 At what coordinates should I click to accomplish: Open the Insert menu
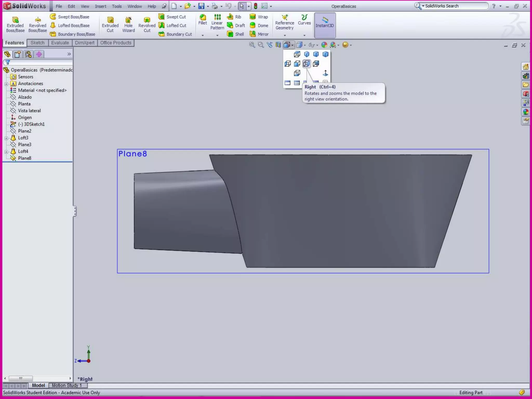pyautogui.click(x=100, y=6)
